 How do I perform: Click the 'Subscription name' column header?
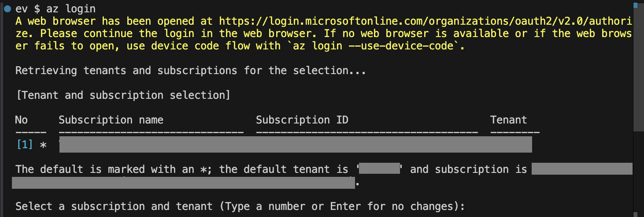coord(111,120)
